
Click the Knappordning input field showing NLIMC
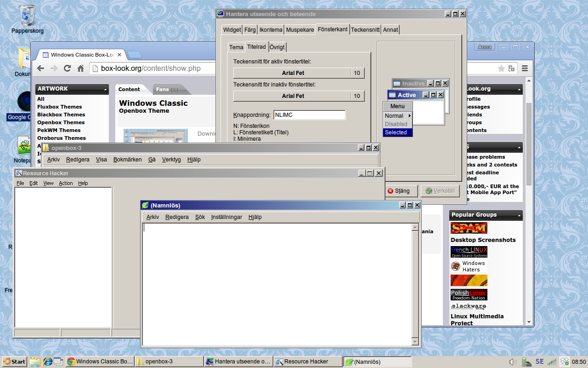pyautogui.click(x=309, y=115)
